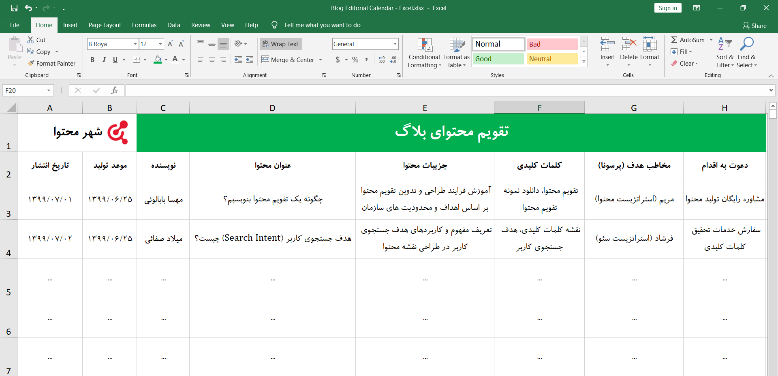
Task: Click the Orientation text-angle icon
Action: pos(238,44)
